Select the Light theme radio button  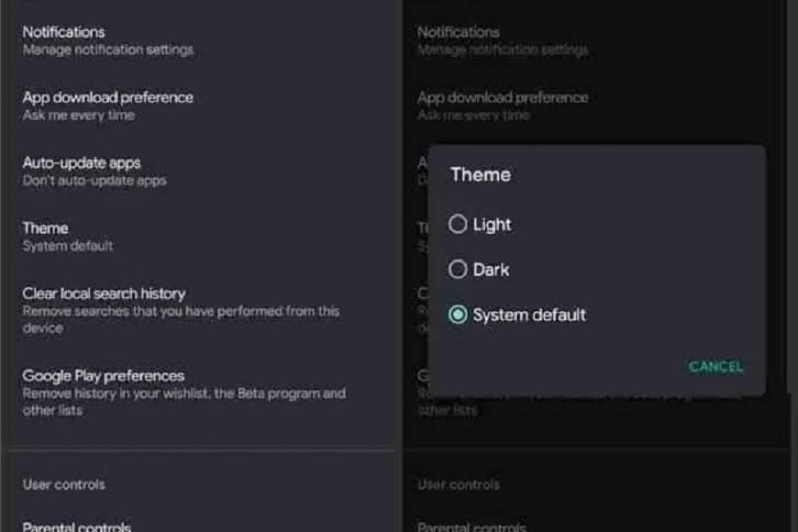[458, 225]
